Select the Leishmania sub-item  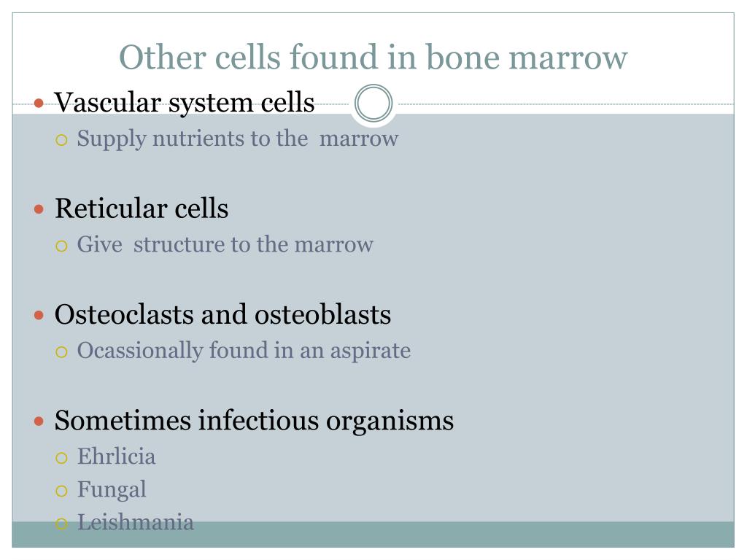click(x=135, y=522)
